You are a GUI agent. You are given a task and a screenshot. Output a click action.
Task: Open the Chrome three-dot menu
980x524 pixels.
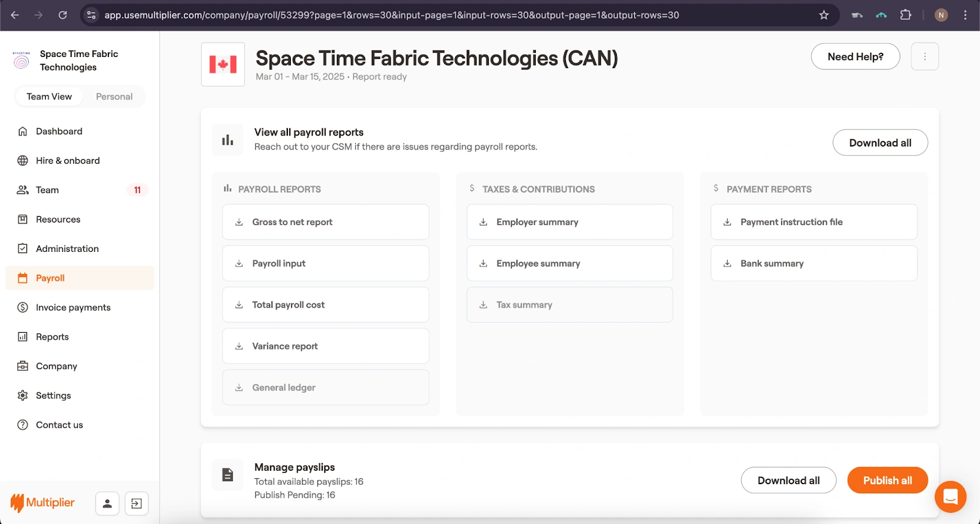(x=965, y=15)
